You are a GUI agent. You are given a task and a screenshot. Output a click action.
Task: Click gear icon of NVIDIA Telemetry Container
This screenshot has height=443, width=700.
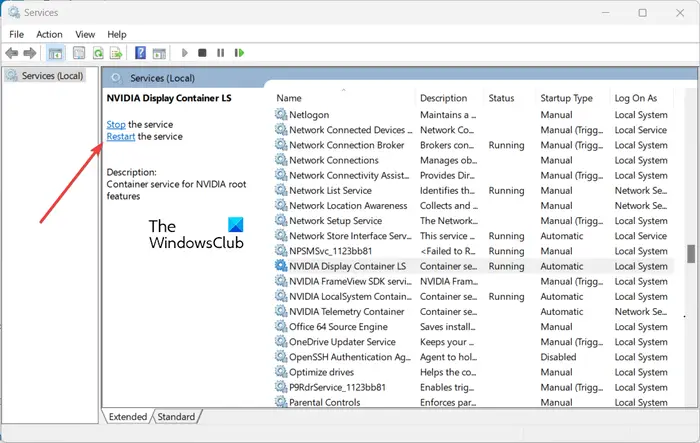281,311
